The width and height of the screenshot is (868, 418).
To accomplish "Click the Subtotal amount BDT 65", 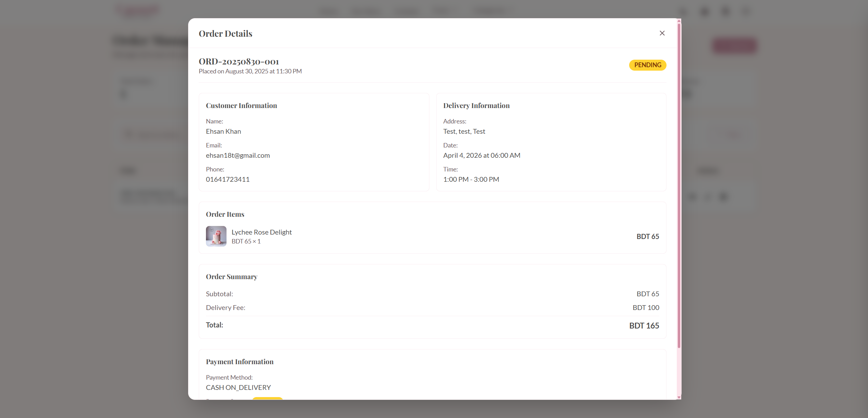I will (647, 294).
